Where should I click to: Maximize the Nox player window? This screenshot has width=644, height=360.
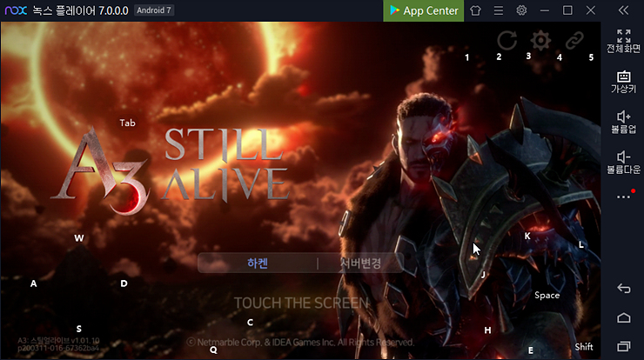(x=567, y=10)
